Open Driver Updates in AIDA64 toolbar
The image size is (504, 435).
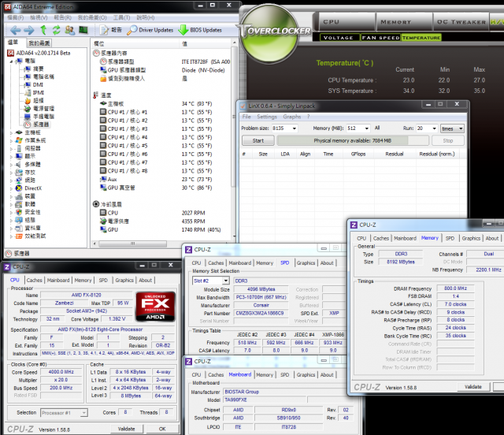[150, 30]
